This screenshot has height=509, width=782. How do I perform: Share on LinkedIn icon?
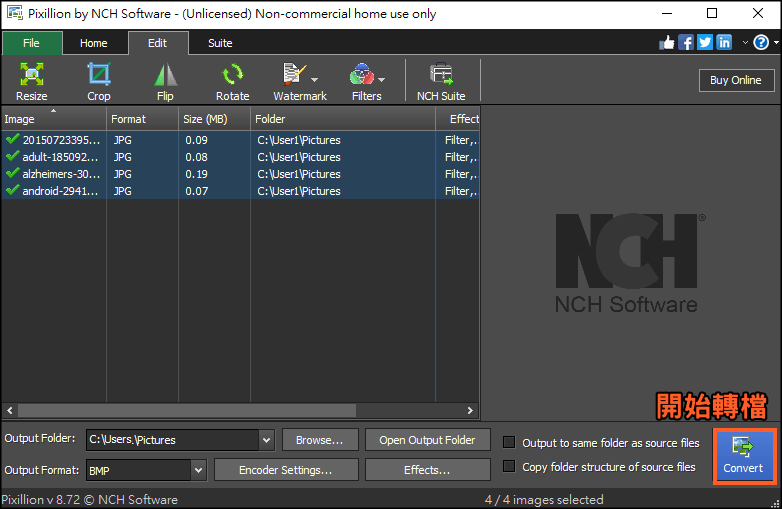[724, 43]
